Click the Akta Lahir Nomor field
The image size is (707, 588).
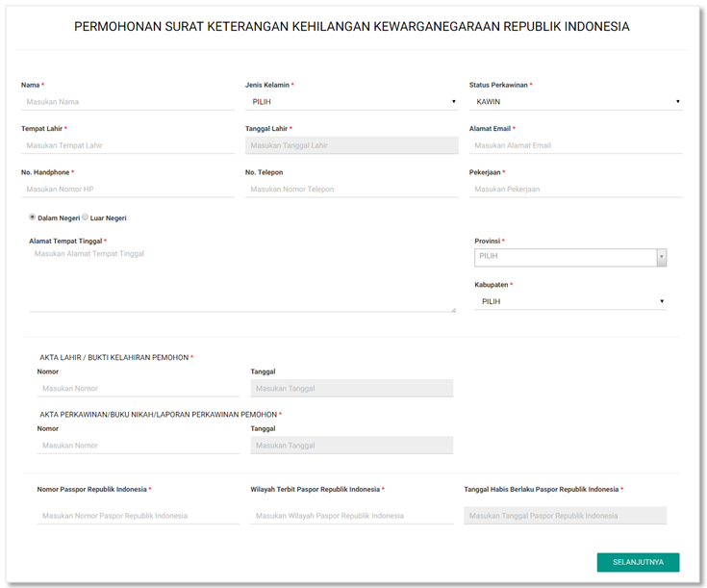pyautogui.click(x=139, y=389)
